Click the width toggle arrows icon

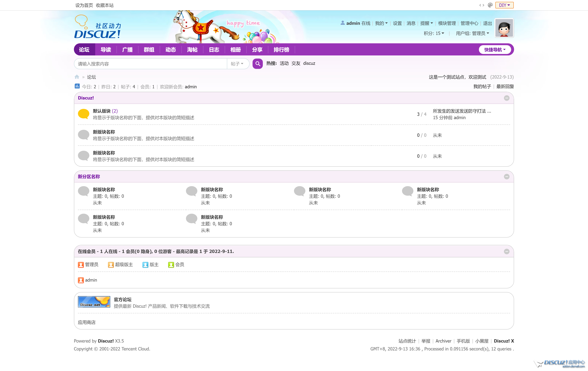[x=482, y=5]
